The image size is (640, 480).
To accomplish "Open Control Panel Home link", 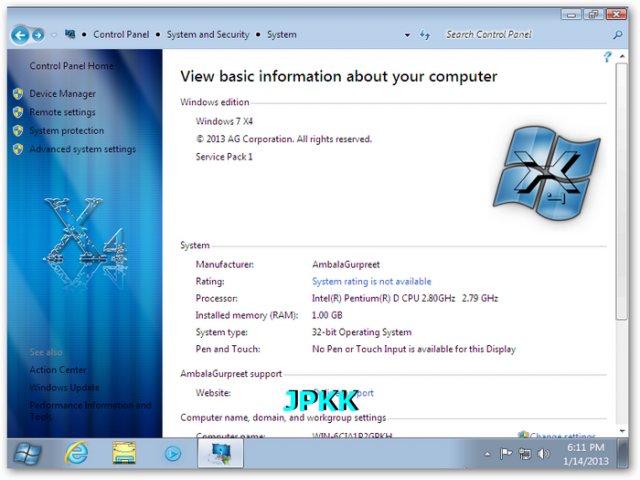I will [x=71, y=66].
